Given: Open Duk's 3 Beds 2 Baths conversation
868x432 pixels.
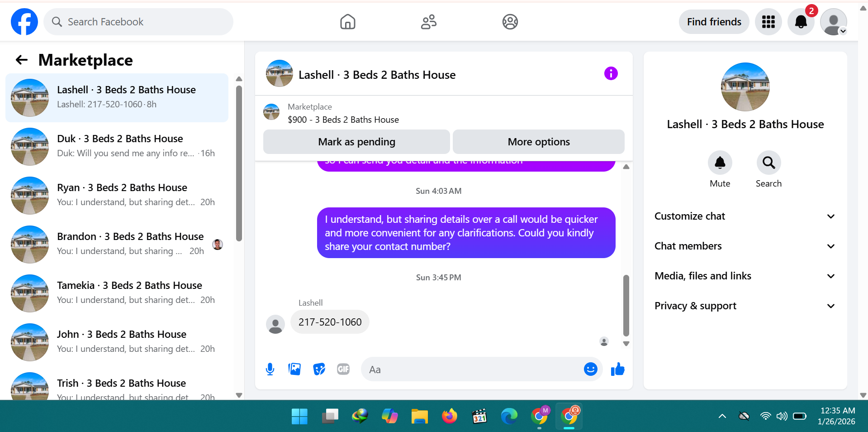Looking at the screenshot, I should 117,146.
